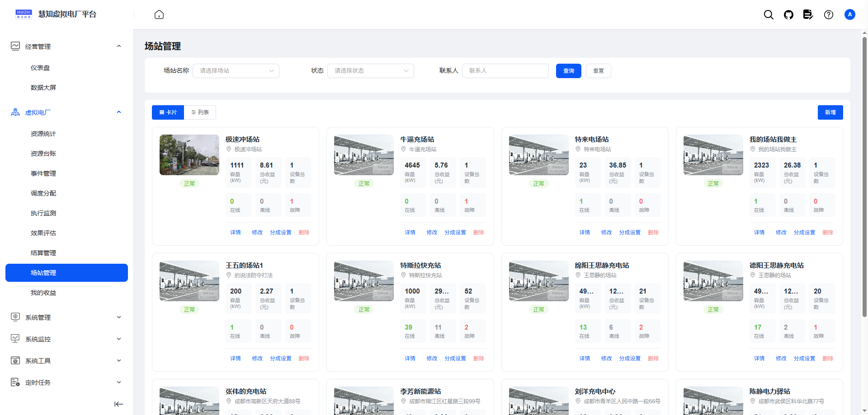Collapse the 虚拟电厂 menu group
The image size is (868, 415).
pos(119,112)
